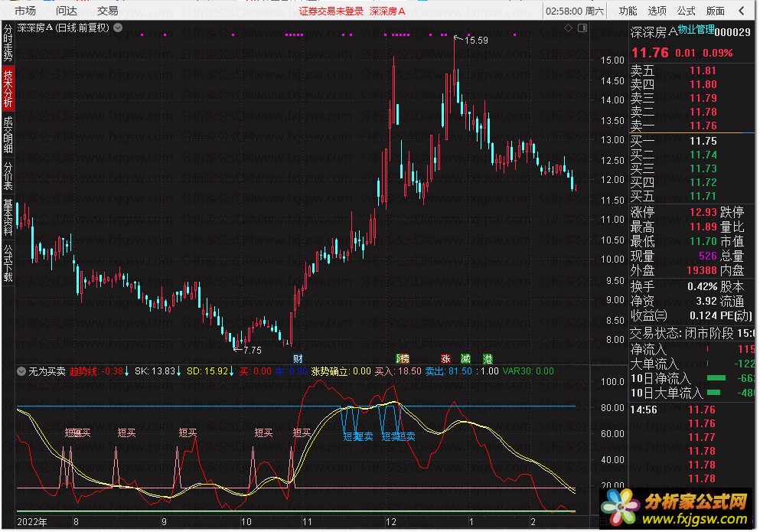Expand the 无为买卖 indicator dropdown
This screenshot has width=760, height=532.
pyautogui.click(x=21, y=371)
